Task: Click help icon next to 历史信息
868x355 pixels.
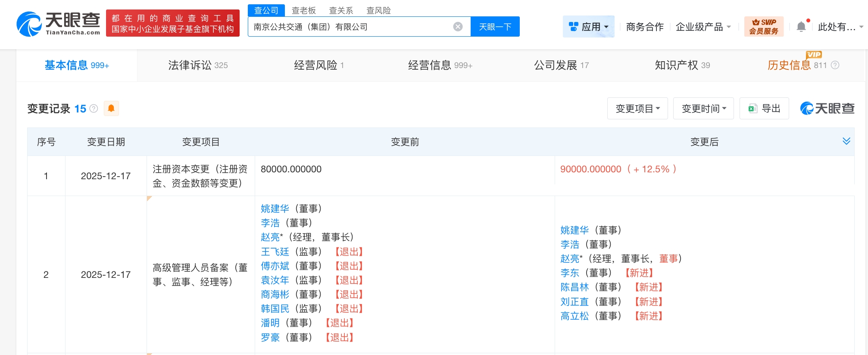Action: (x=835, y=65)
